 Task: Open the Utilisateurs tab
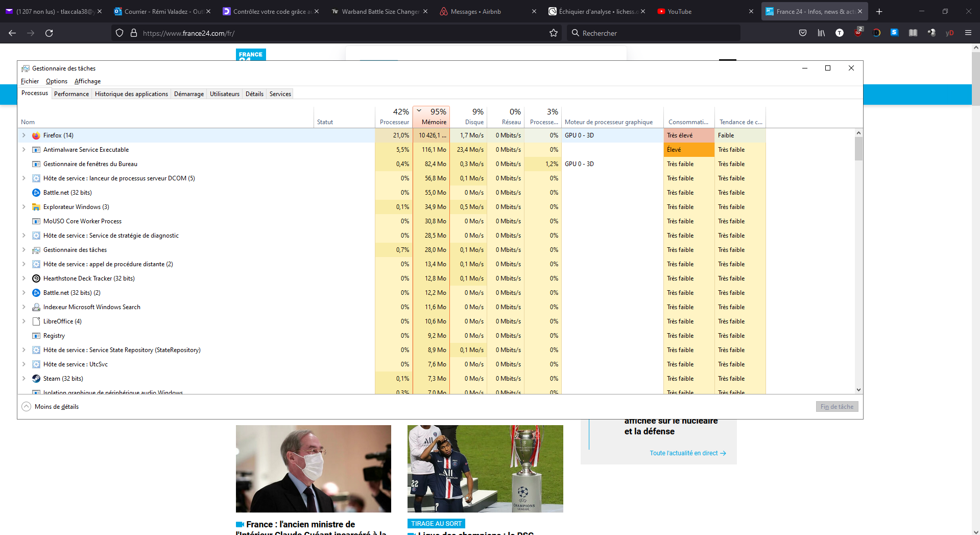[225, 94]
